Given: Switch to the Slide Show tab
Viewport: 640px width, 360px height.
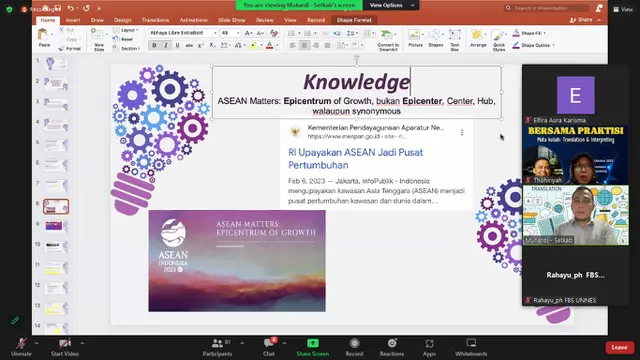Looking at the screenshot, I should click(231, 20).
